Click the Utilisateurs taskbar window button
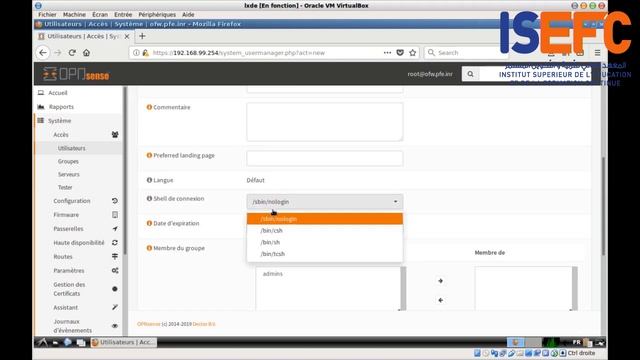The image size is (640, 360). (x=124, y=342)
